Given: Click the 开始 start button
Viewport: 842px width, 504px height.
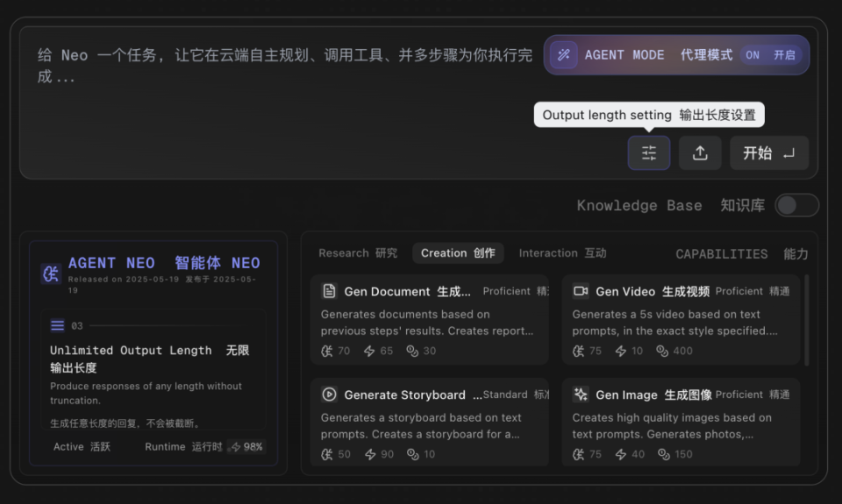Looking at the screenshot, I should [769, 153].
